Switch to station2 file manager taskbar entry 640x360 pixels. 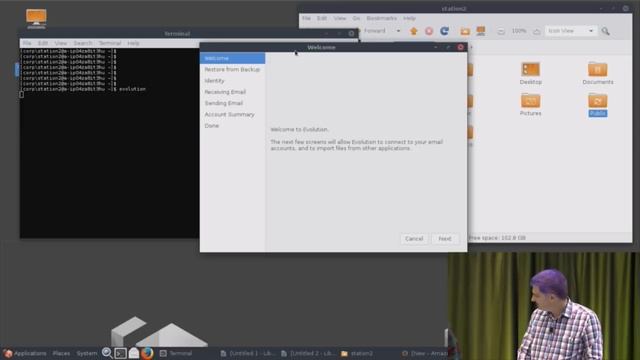(358, 353)
